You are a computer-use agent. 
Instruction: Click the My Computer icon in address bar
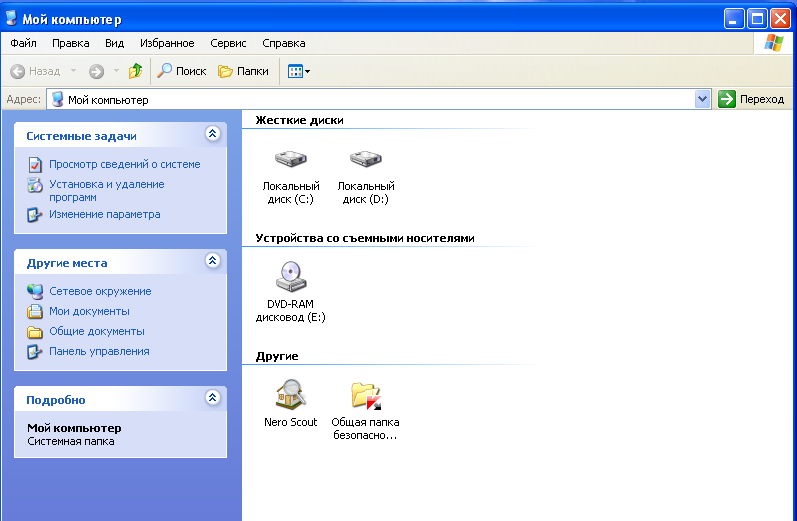click(x=58, y=99)
